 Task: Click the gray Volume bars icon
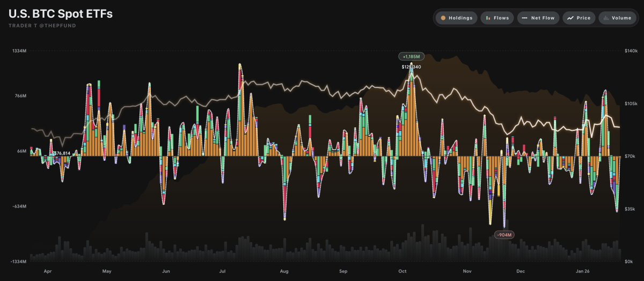click(x=606, y=18)
